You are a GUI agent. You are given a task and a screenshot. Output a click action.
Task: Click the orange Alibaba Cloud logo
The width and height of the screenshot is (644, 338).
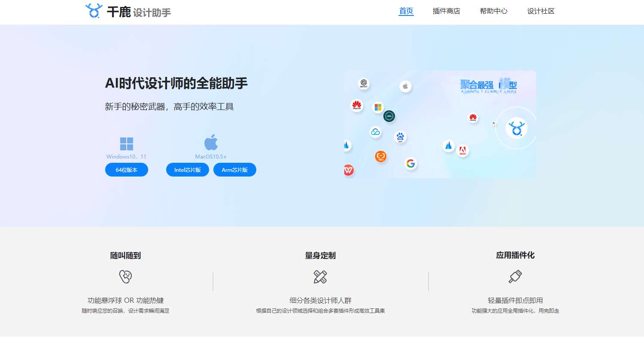point(381,156)
